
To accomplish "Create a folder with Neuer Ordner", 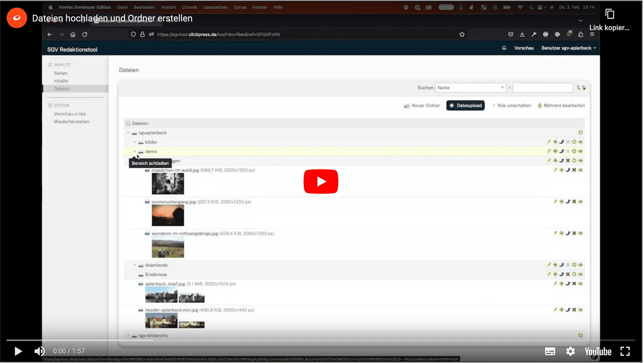I will click(422, 106).
